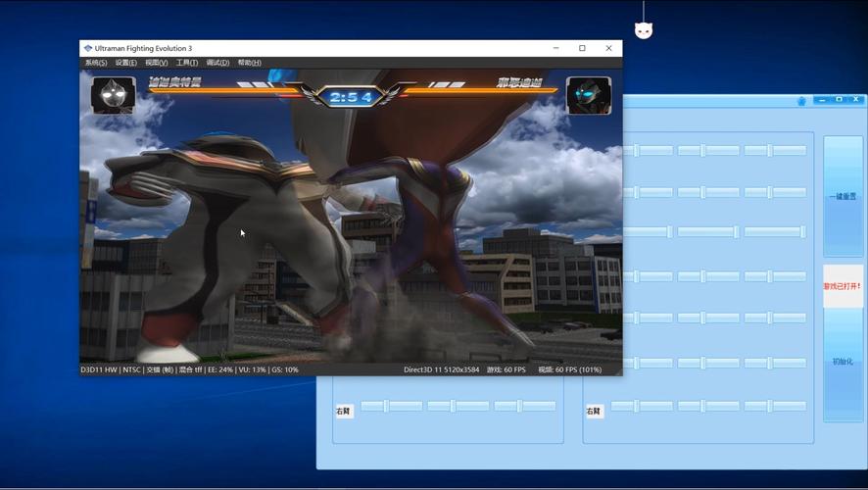Screen dimensions: 868x490
Task: Click the 一键重置 button
Action: [x=843, y=197]
